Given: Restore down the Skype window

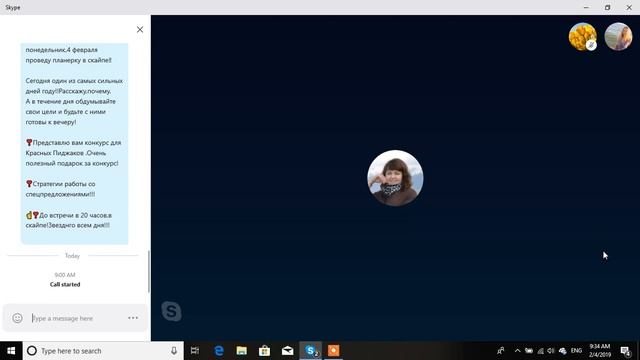Looking at the screenshot, I should tap(607, 7).
